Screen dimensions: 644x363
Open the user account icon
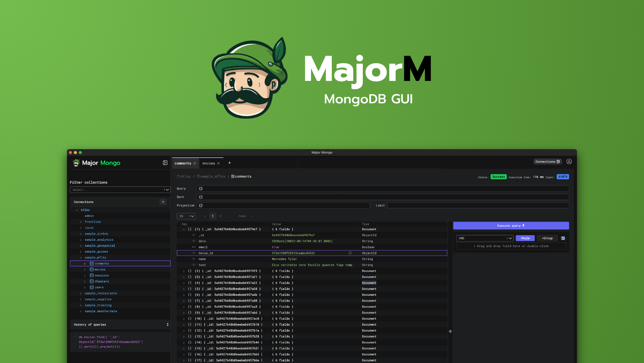tap(569, 161)
